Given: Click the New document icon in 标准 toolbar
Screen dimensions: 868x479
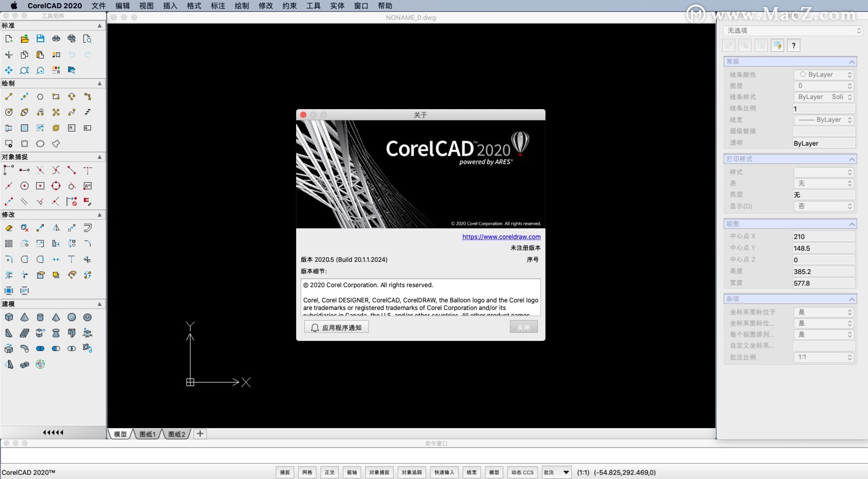Looking at the screenshot, I should [x=9, y=39].
